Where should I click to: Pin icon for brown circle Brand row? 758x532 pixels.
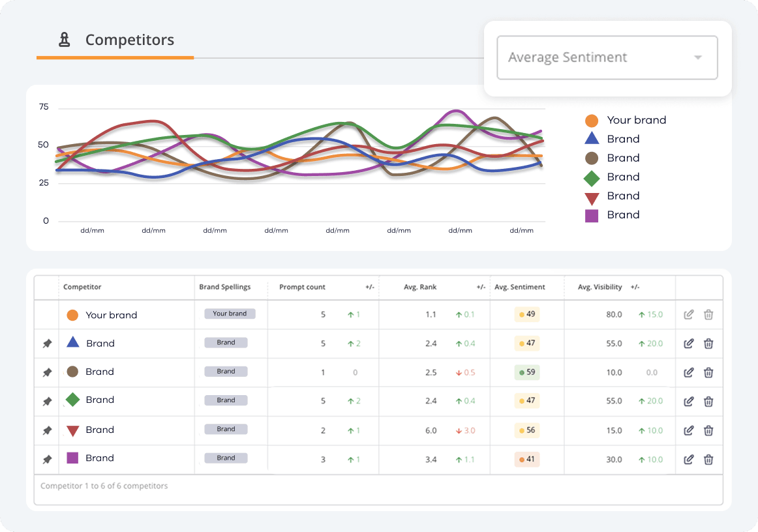tap(47, 372)
